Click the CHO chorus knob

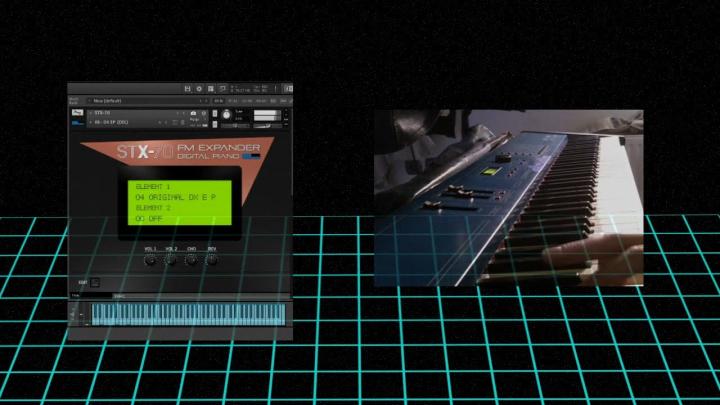click(191, 260)
